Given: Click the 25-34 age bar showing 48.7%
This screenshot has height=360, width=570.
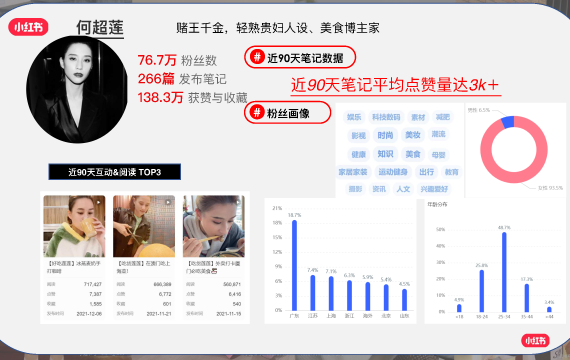Looking at the screenshot, I should pyautogui.click(x=504, y=272).
